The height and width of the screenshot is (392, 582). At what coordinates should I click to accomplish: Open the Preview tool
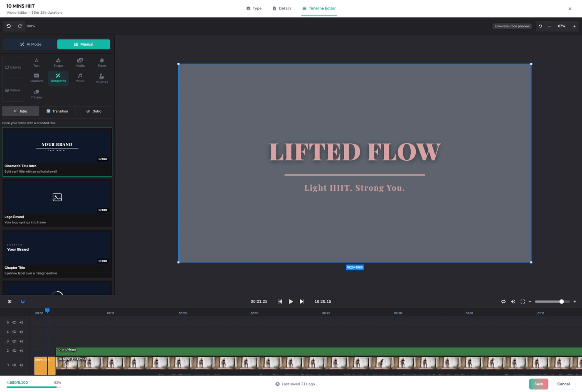point(37,94)
